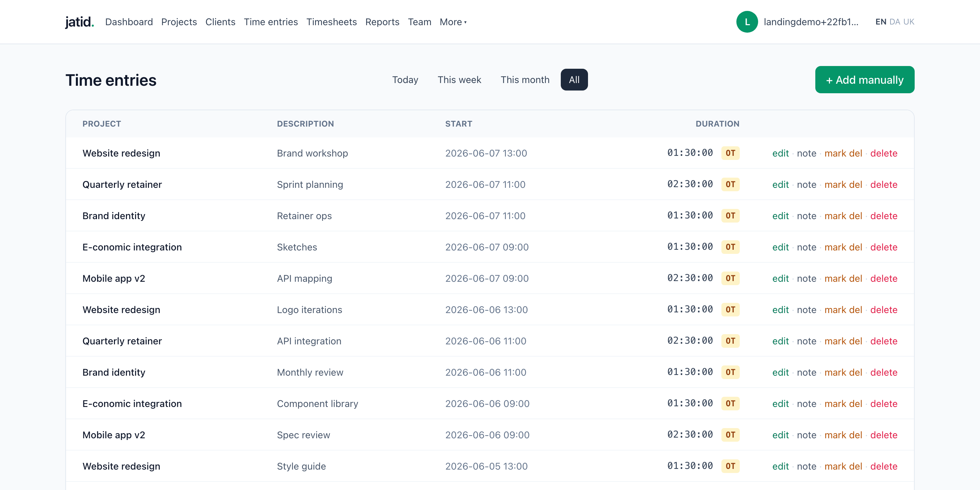The image size is (980, 490).
Task: Open Timesheets
Action: 331,22
